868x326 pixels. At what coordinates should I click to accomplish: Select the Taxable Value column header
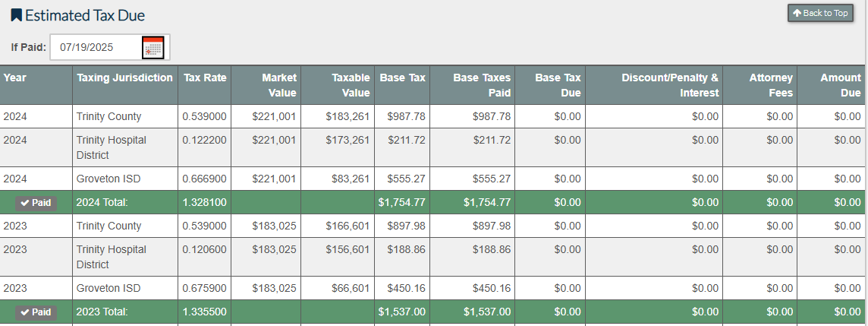(350, 85)
